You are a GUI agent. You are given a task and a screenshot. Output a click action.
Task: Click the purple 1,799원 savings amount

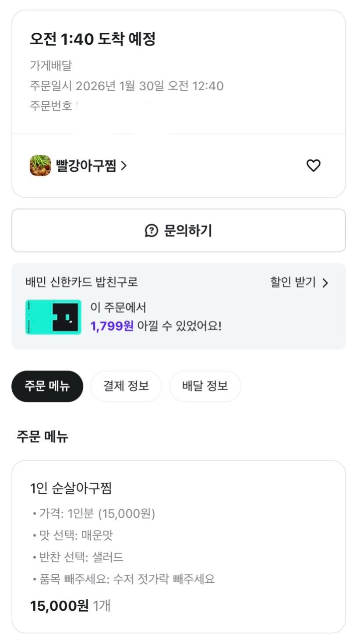[x=112, y=326]
